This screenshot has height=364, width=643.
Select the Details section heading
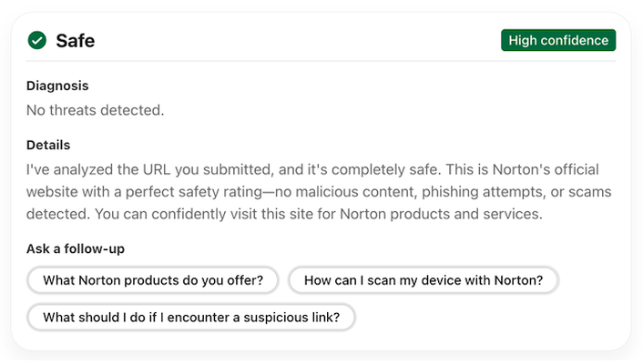(x=48, y=145)
